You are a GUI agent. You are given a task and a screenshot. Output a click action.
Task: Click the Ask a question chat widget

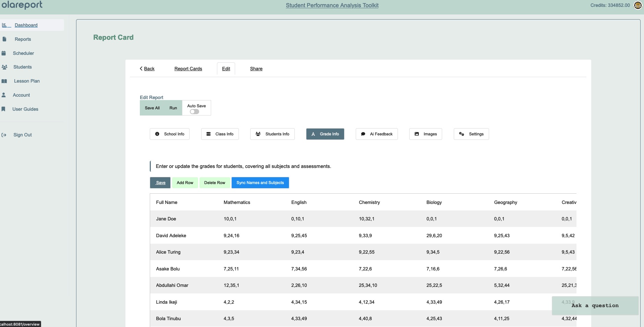[x=595, y=305]
